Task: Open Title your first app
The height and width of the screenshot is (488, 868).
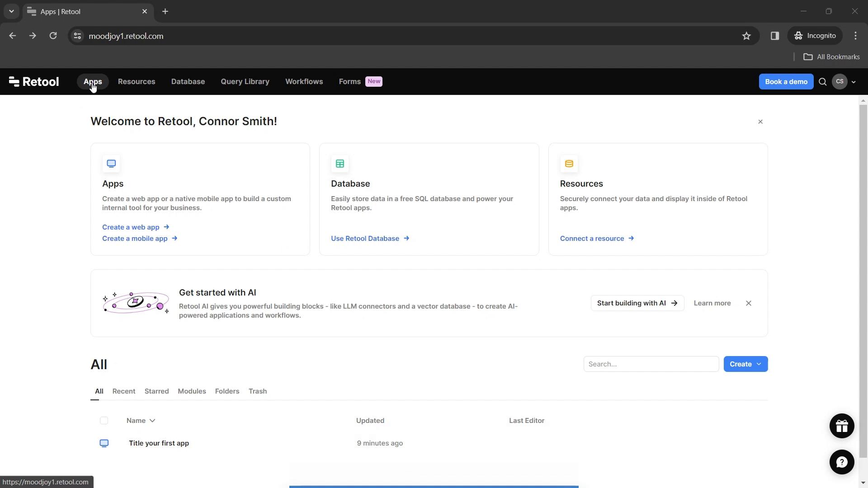Action: [159, 443]
